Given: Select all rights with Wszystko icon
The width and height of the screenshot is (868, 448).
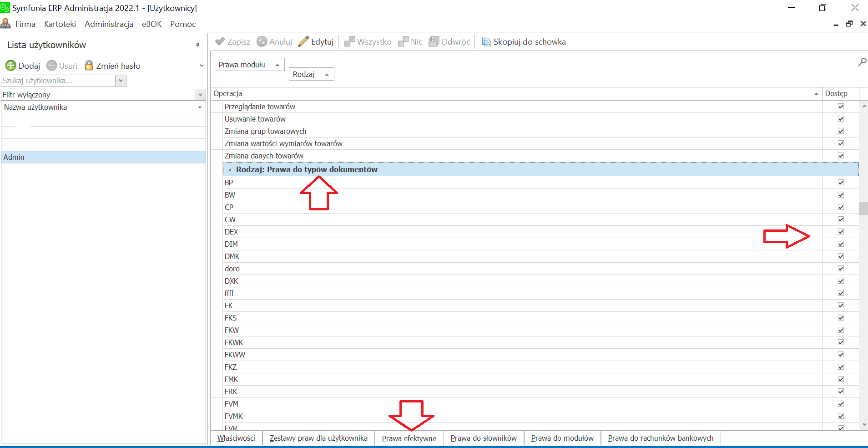Looking at the screenshot, I should point(349,41).
